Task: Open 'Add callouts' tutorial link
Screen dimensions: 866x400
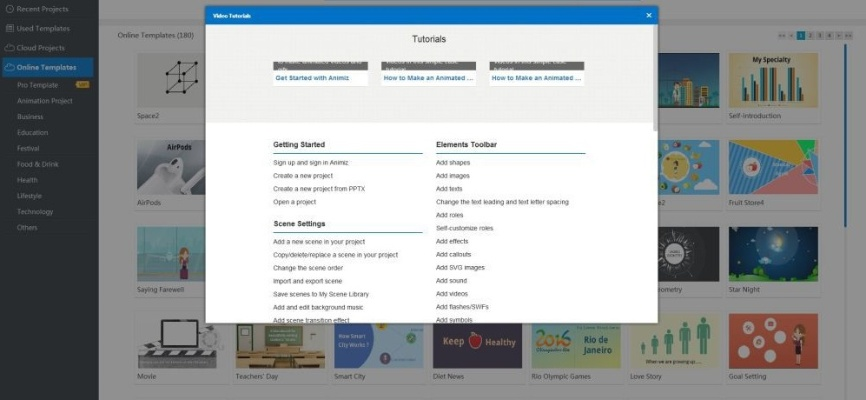Action: point(453,255)
